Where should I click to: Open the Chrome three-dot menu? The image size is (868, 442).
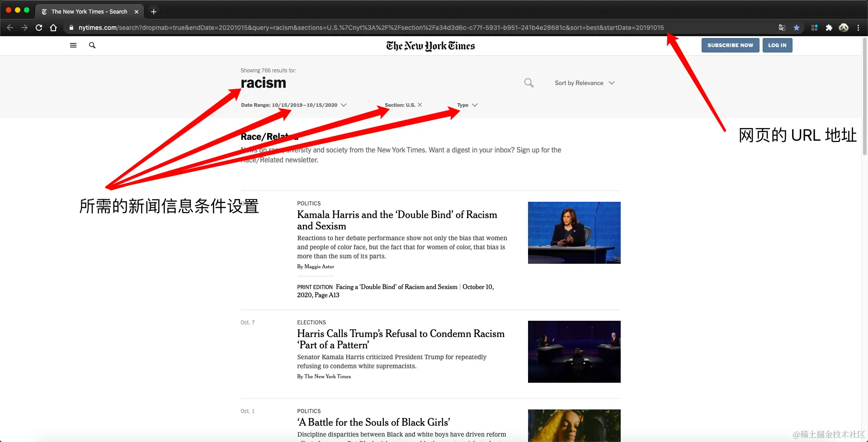[x=858, y=28]
